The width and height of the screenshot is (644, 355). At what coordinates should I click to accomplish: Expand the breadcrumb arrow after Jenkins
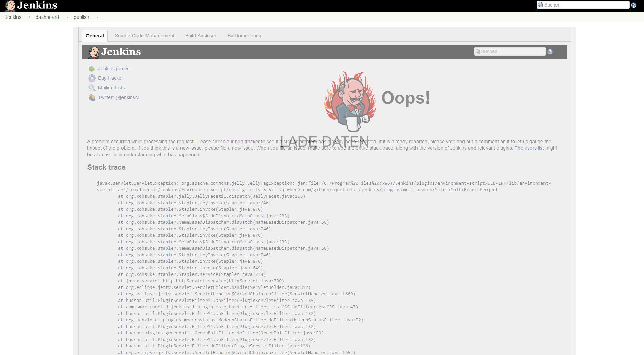tap(29, 17)
